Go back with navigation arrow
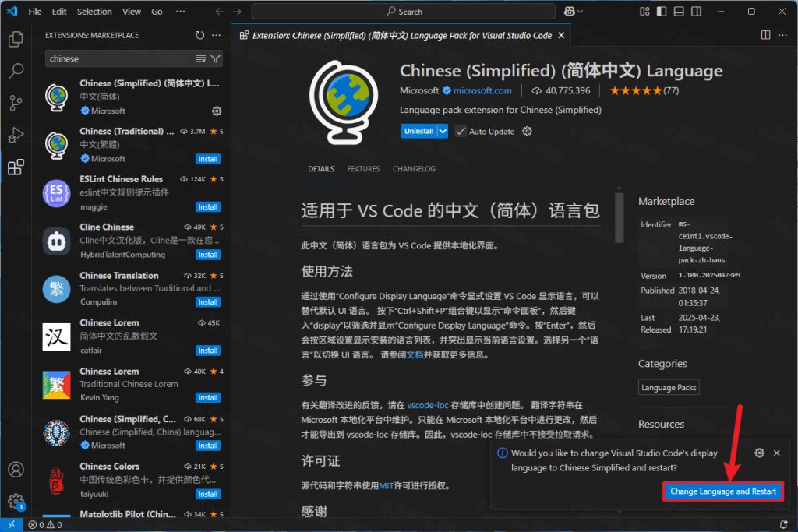 tap(219, 11)
